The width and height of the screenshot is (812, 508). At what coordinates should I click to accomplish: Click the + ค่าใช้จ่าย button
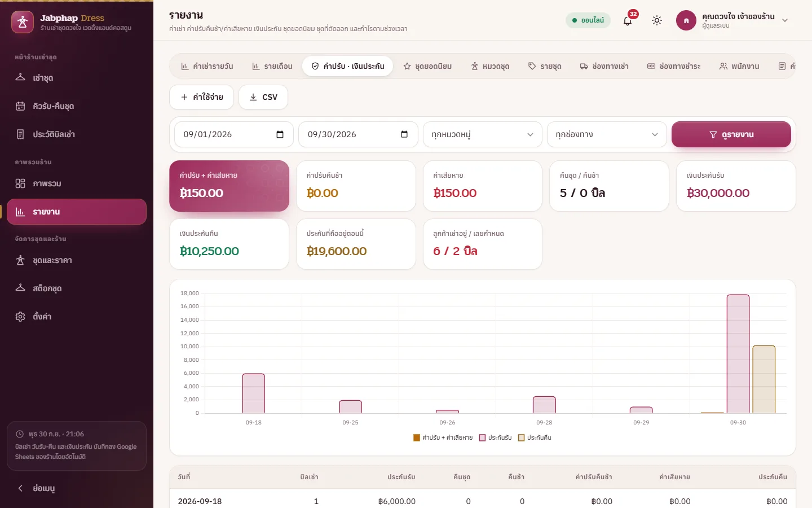[x=202, y=97]
